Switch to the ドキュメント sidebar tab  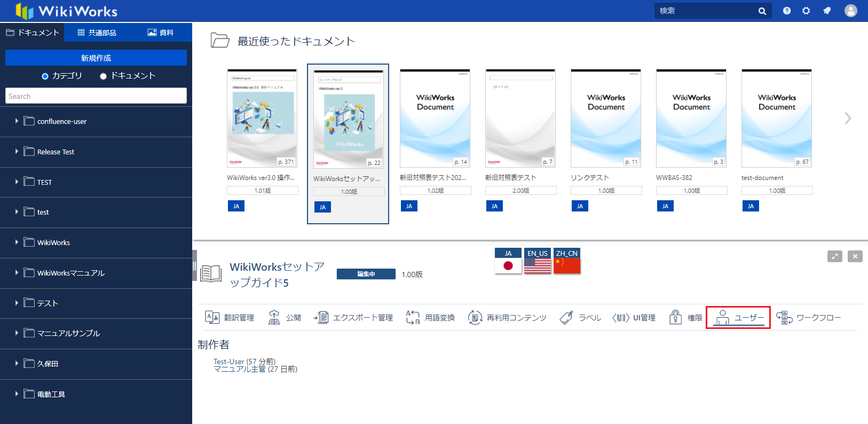(32, 33)
